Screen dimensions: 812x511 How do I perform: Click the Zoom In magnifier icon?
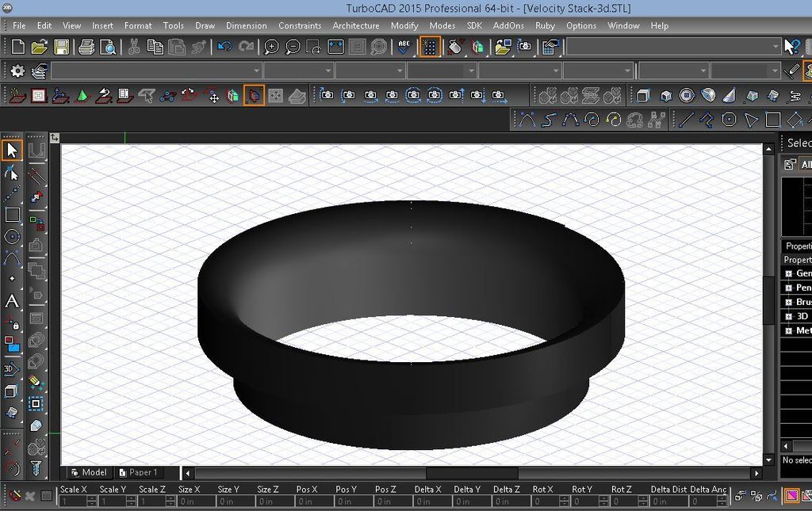(x=271, y=47)
